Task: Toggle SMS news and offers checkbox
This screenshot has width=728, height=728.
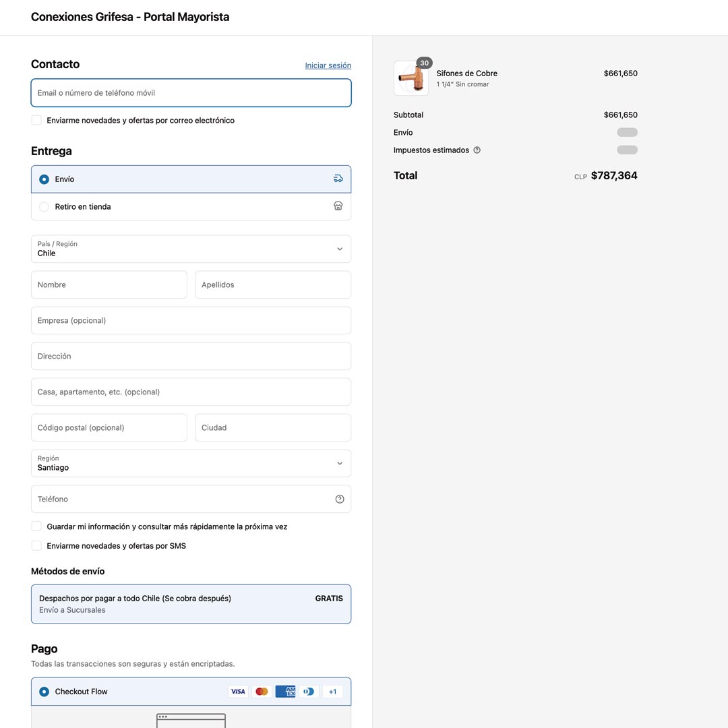Action: click(36, 545)
